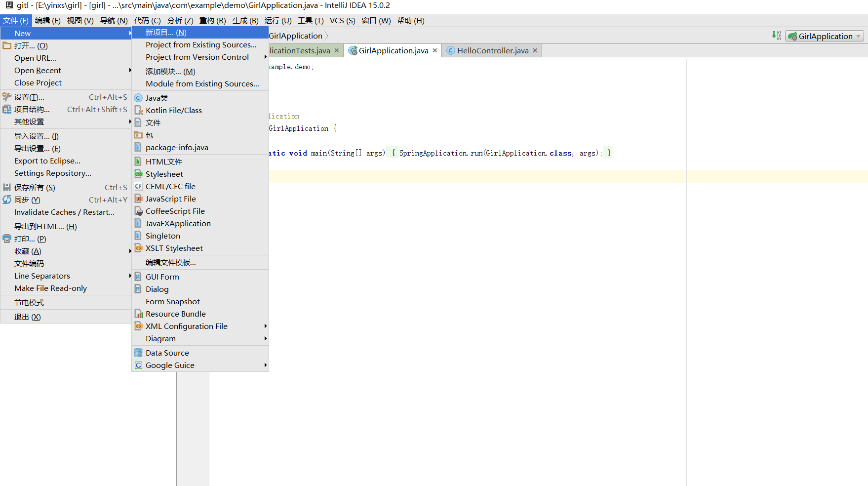Click GirlApplication breadcrumb in navigation bar
Screen dimensions: 868x486
point(295,36)
